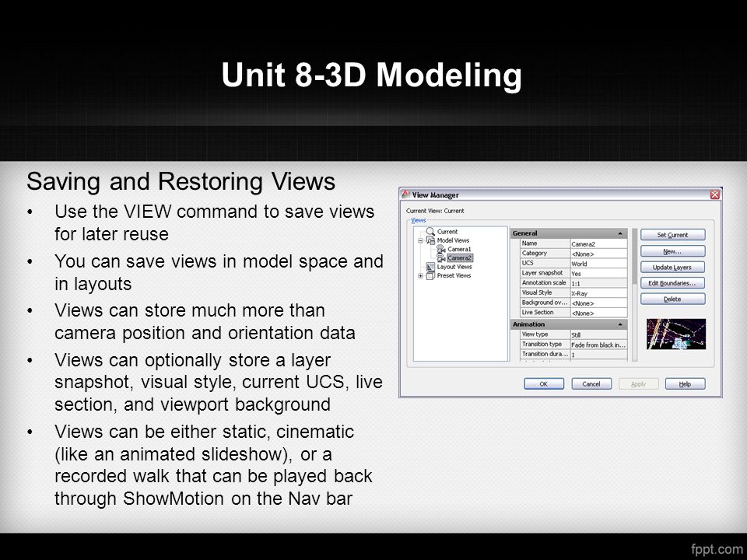Screen dimensions: 747x560
Task: Collapse the Model Views tree node
Action: pos(421,240)
